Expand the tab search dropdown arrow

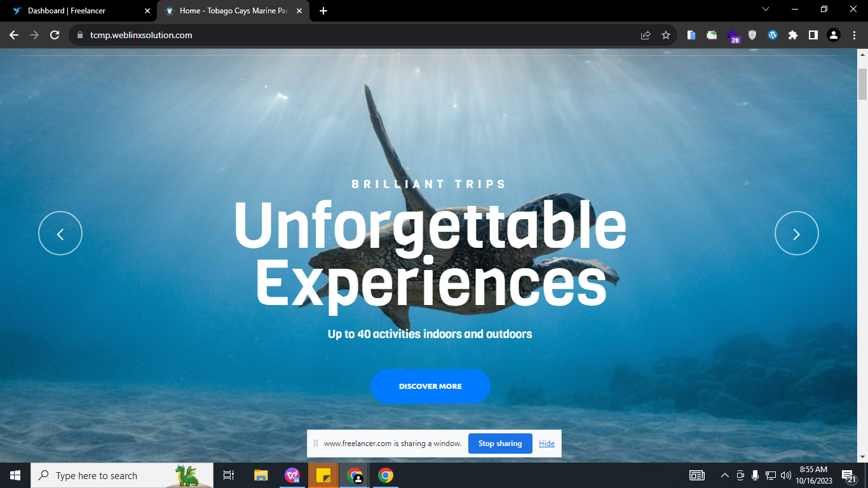(x=766, y=10)
